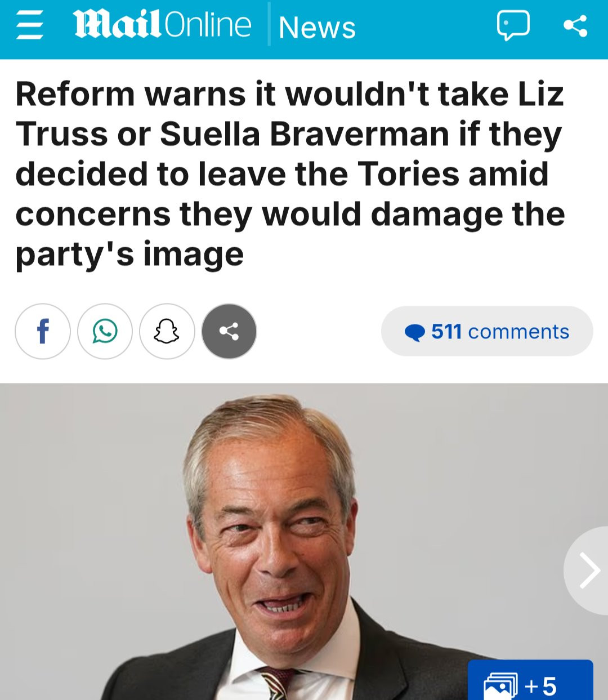This screenshot has height=700, width=608.
Task: Tap the blue bubble icon beside 511
Action: pyautogui.click(x=415, y=332)
